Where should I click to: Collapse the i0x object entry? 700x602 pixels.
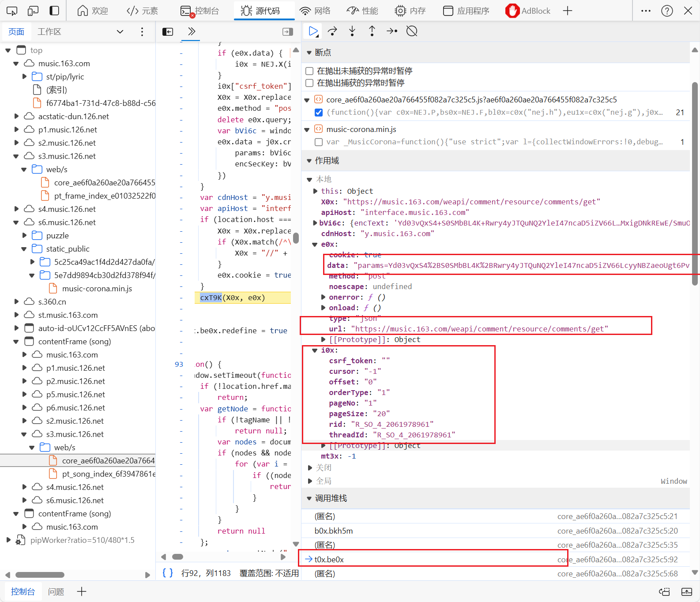click(x=315, y=350)
